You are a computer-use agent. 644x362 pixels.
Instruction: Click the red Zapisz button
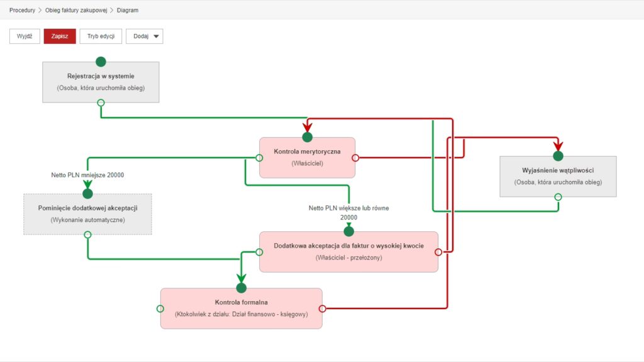(x=60, y=36)
